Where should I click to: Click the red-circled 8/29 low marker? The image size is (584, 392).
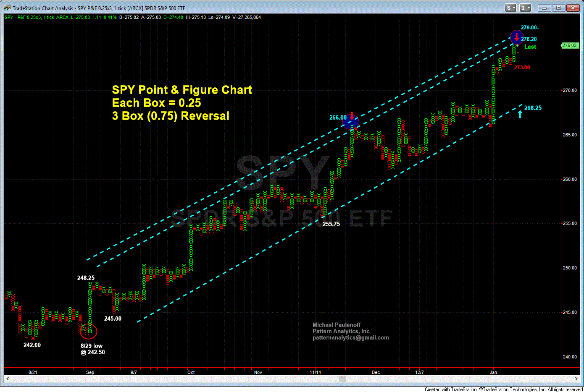(x=88, y=332)
